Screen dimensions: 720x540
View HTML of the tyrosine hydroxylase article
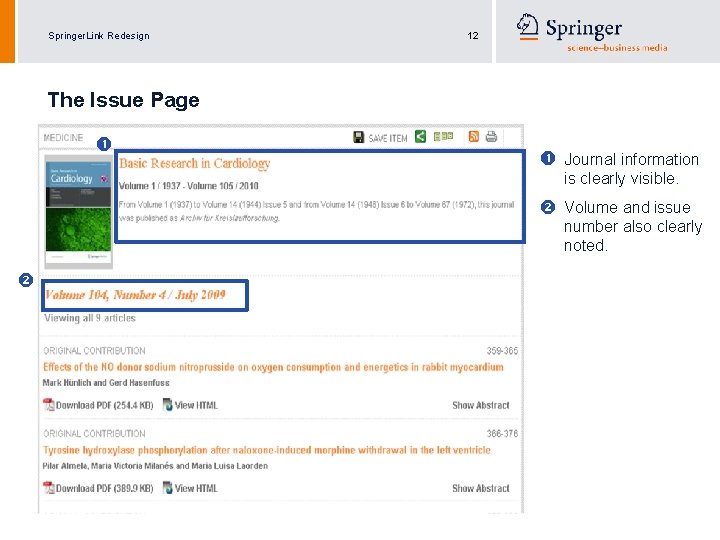click(196, 488)
